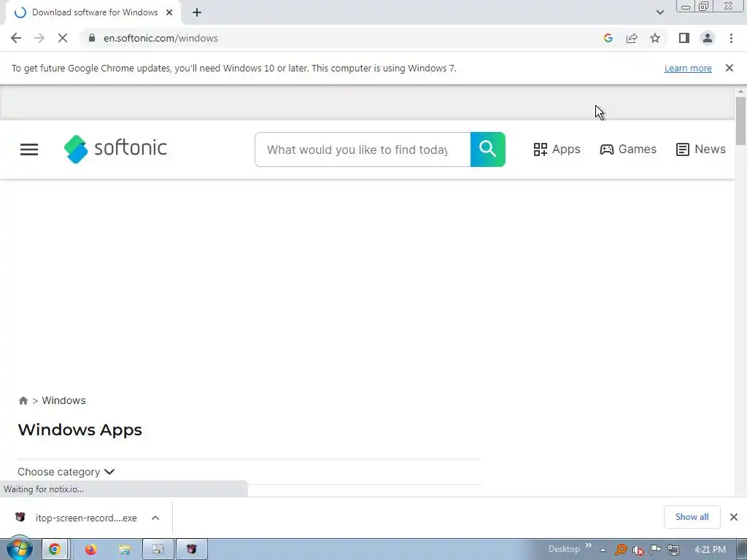Click Chrome taskbar icon
The height and width of the screenshot is (560, 747).
(55, 550)
